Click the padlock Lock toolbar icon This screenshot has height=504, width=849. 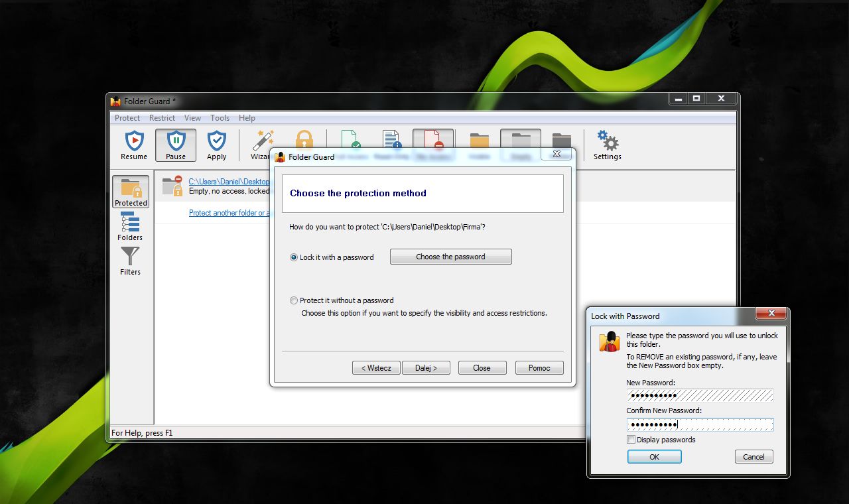304,139
